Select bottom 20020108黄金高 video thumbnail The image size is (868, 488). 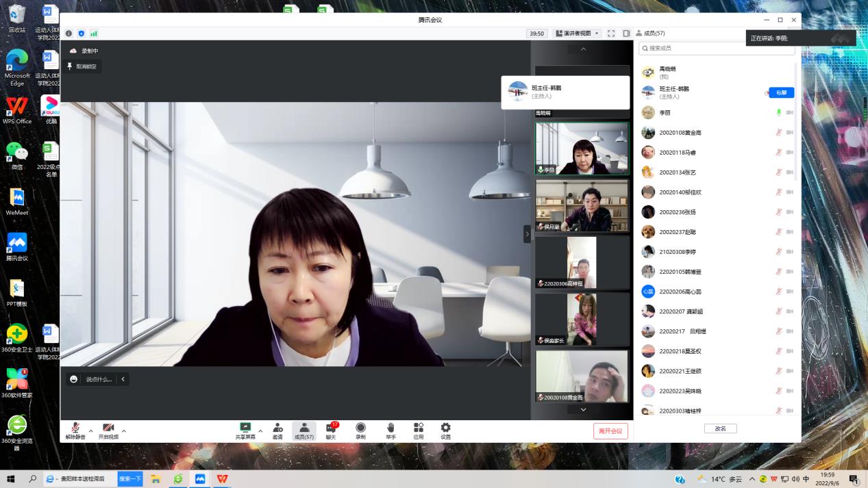(x=582, y=376)
